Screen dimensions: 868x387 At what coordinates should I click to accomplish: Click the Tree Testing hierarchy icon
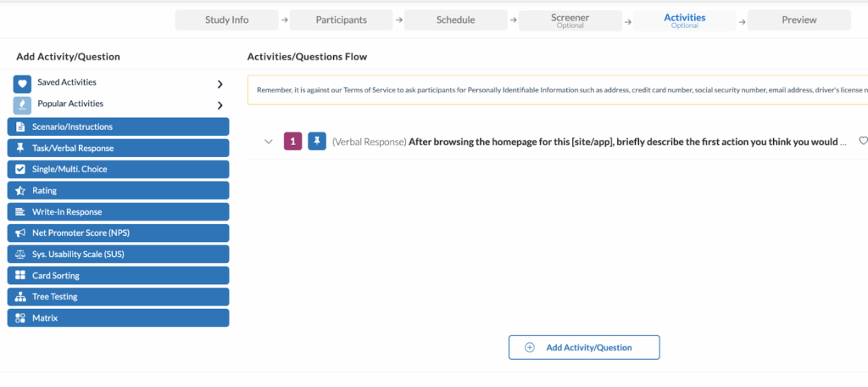pyautogui.click(x=20, y=297)
